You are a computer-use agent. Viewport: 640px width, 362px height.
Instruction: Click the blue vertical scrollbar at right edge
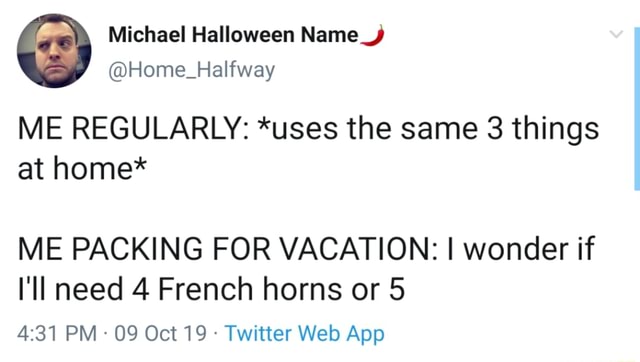coord(637,109)
